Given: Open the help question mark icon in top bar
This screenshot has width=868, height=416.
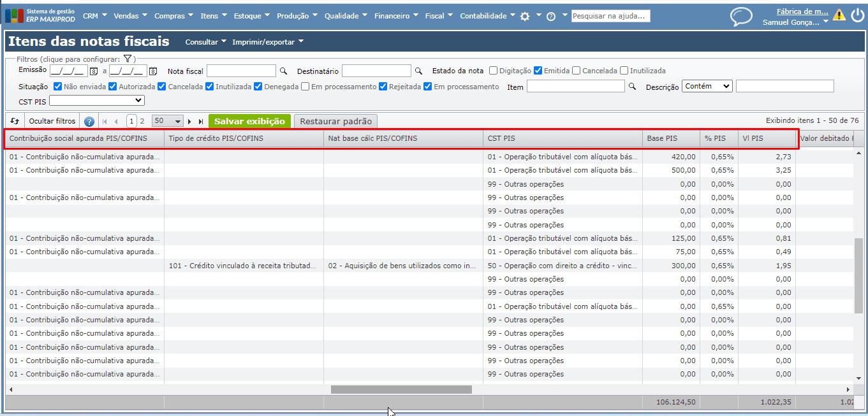Looking at the screenshot, I should click(551, 17).
